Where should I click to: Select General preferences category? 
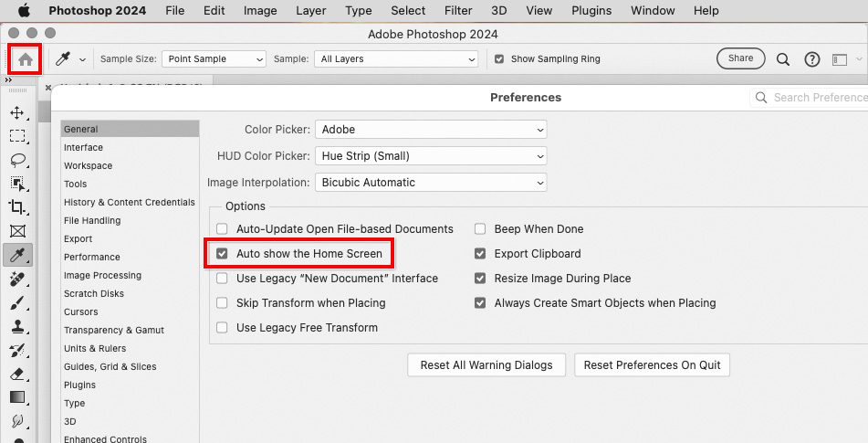pos(130,129)
